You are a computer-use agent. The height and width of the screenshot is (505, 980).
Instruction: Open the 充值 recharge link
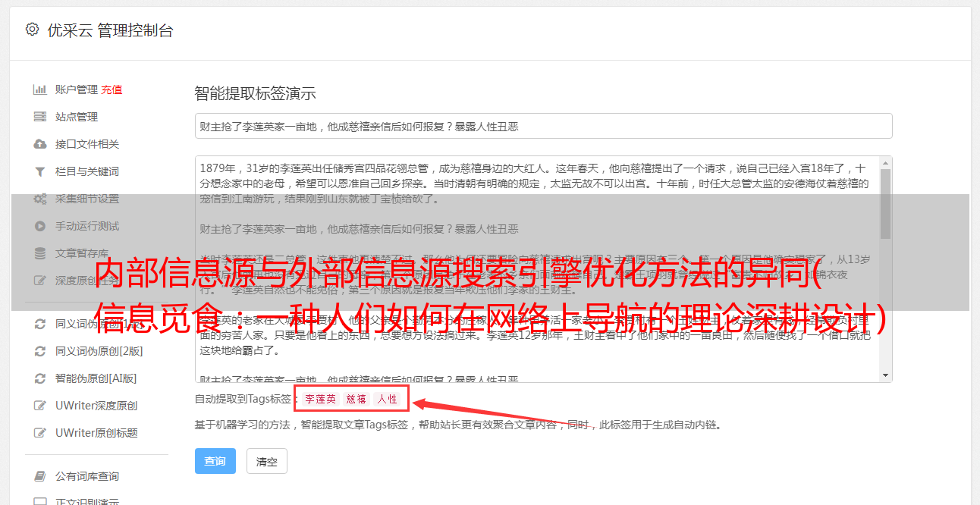point(112,89)
